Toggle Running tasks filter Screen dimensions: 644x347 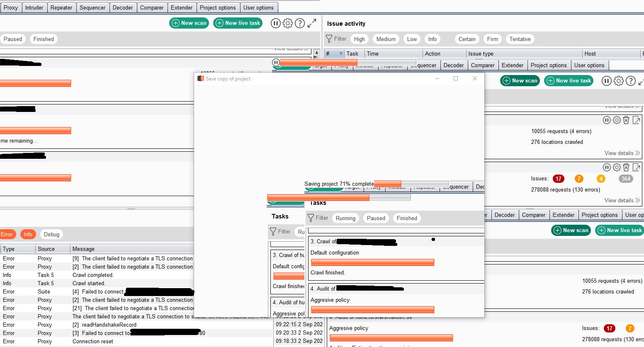[345, 218]
